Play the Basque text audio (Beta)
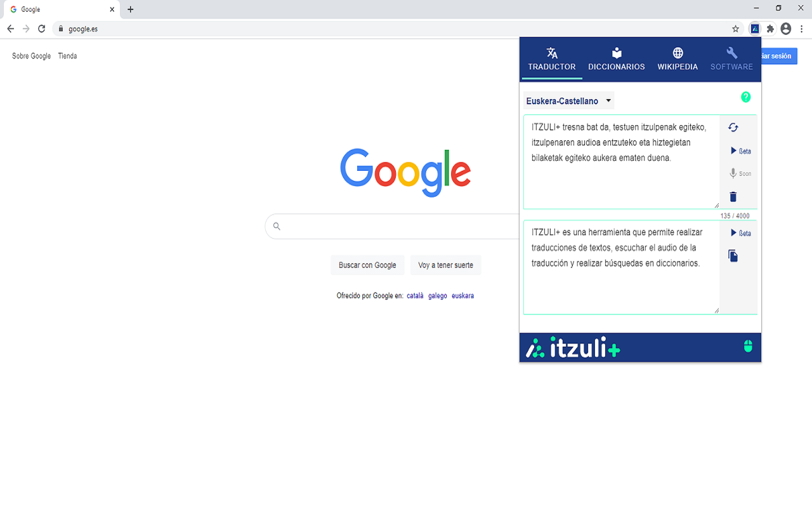The height and width of the screenshot is (508, 812). [x=739, y=151]
